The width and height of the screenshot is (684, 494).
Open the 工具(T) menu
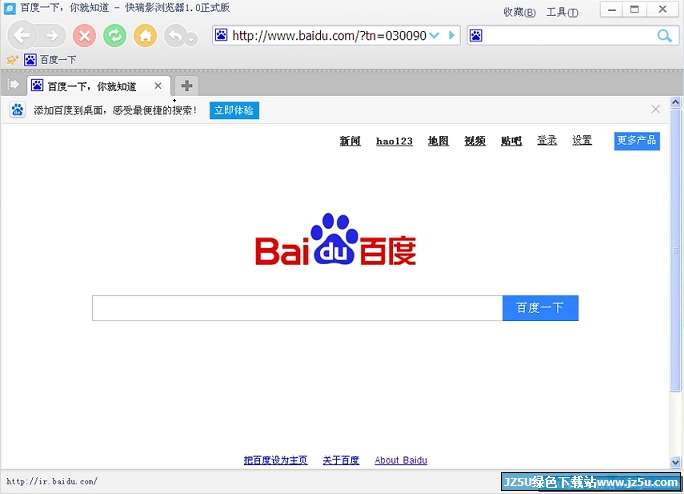pyautogui.click(x=562, y=12)
